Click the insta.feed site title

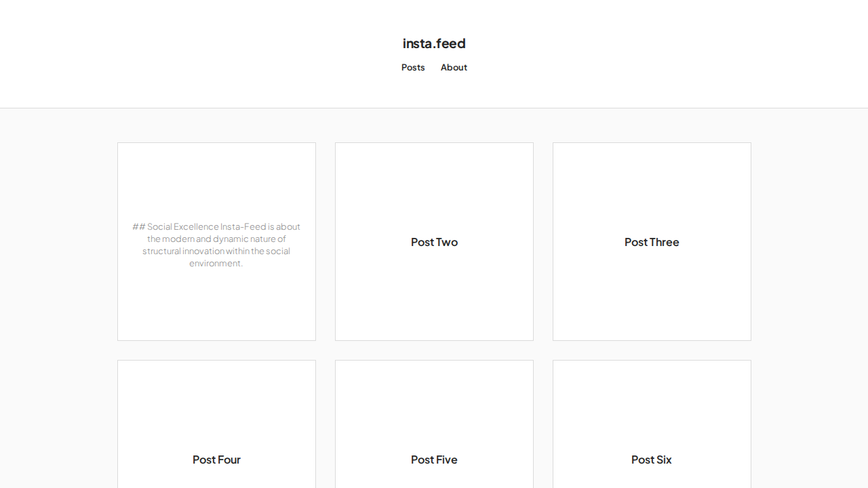pos(434,43)
